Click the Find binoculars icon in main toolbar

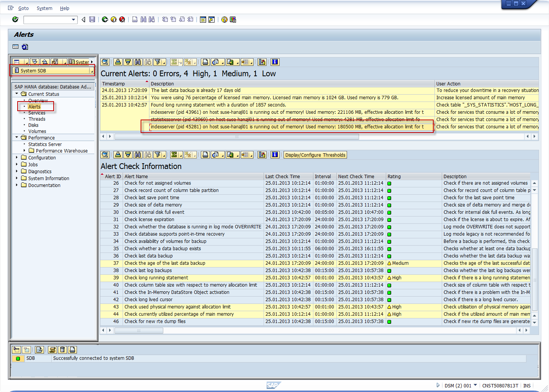[x=143, y=20]
